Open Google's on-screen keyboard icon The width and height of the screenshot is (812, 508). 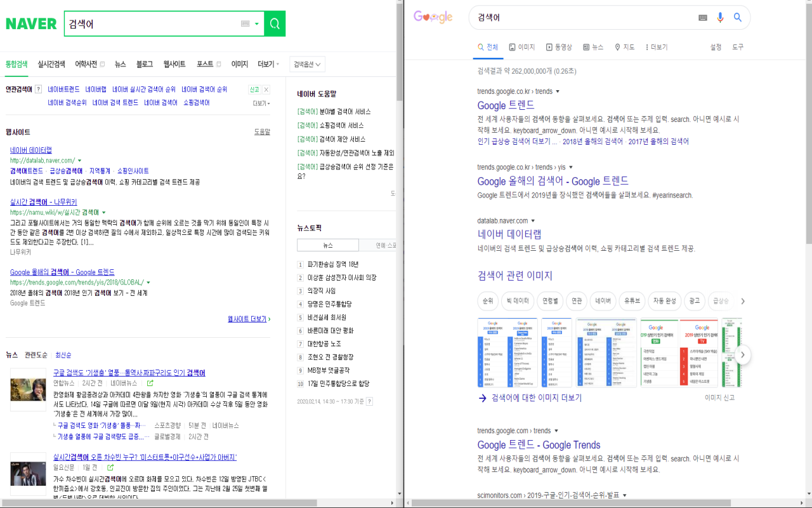click(x=702, y=18)
